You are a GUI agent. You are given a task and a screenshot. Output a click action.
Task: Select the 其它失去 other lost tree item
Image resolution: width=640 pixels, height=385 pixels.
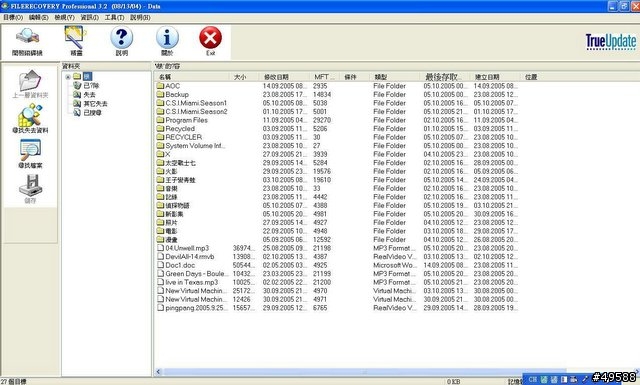(96, 104)
